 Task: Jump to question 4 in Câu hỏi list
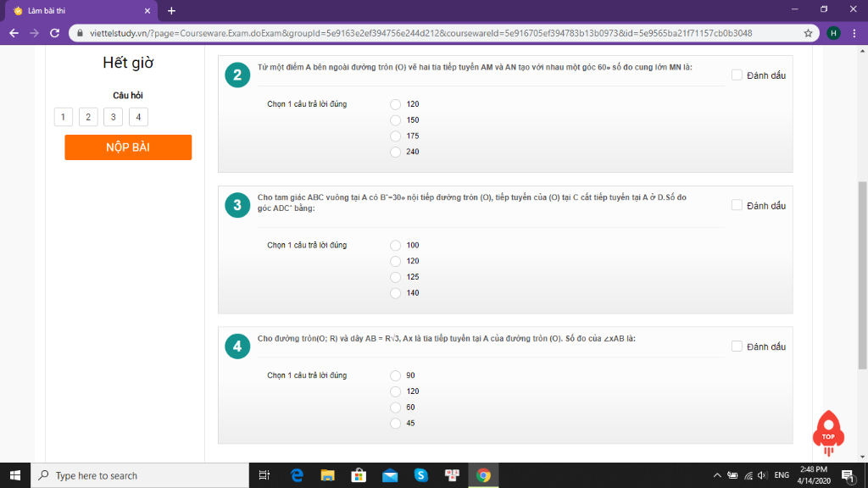tap(138, 117)
